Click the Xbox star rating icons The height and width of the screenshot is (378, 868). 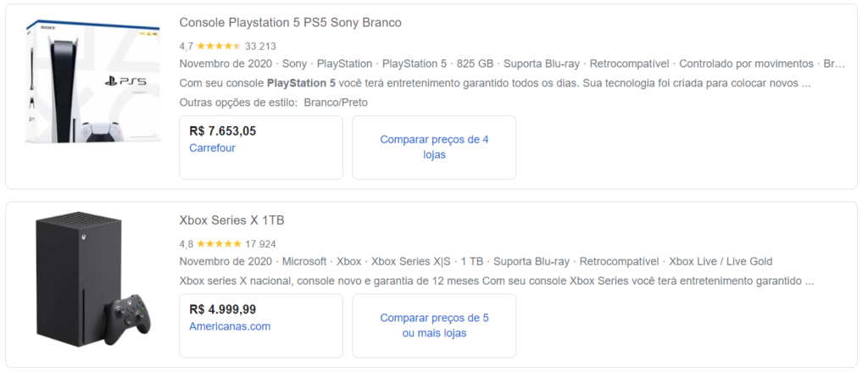point(219,244)
